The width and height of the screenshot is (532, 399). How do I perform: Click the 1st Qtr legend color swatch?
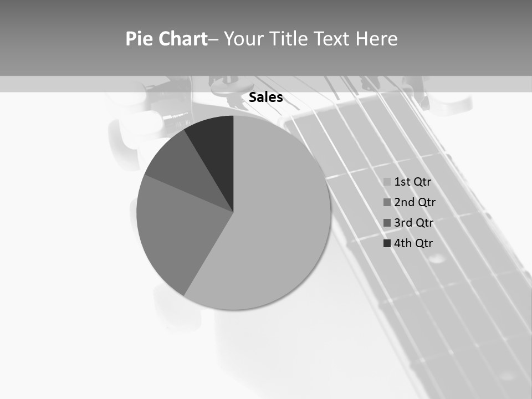387,182
